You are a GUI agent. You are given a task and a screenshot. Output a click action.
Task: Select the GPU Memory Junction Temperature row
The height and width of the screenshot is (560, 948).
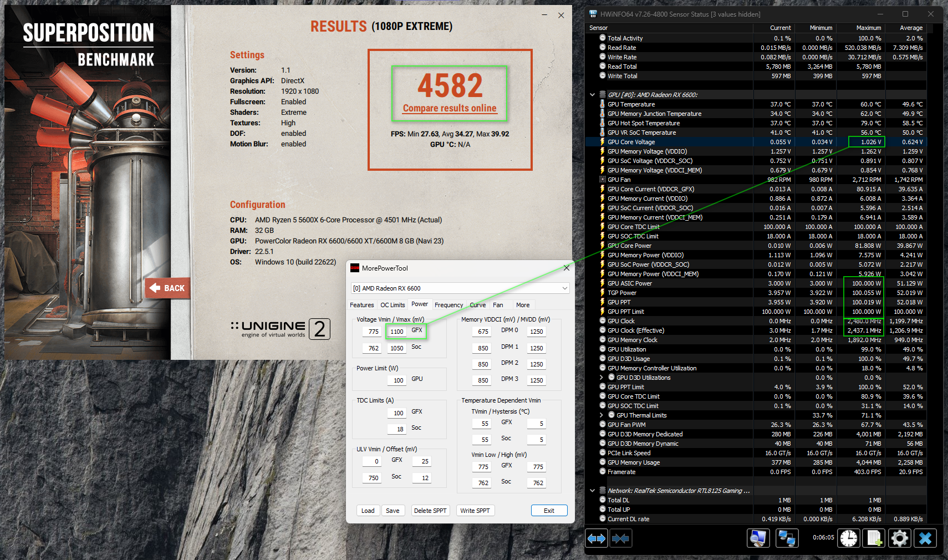click(x=757, y=114)
